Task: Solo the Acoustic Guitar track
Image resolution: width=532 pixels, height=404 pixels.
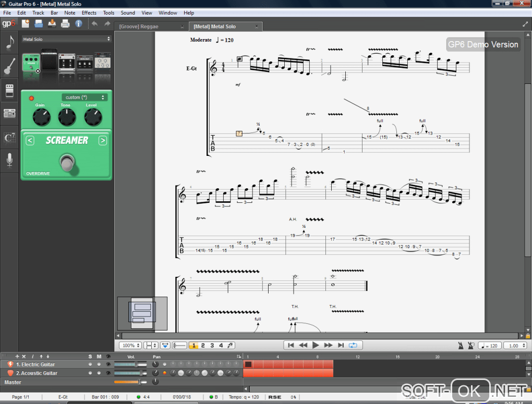Action: 90,373
